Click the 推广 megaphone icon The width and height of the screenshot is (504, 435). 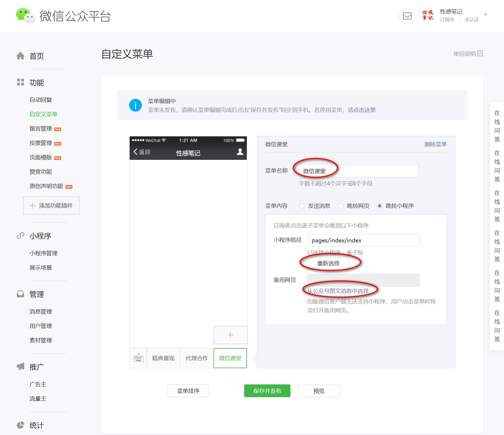21,367
